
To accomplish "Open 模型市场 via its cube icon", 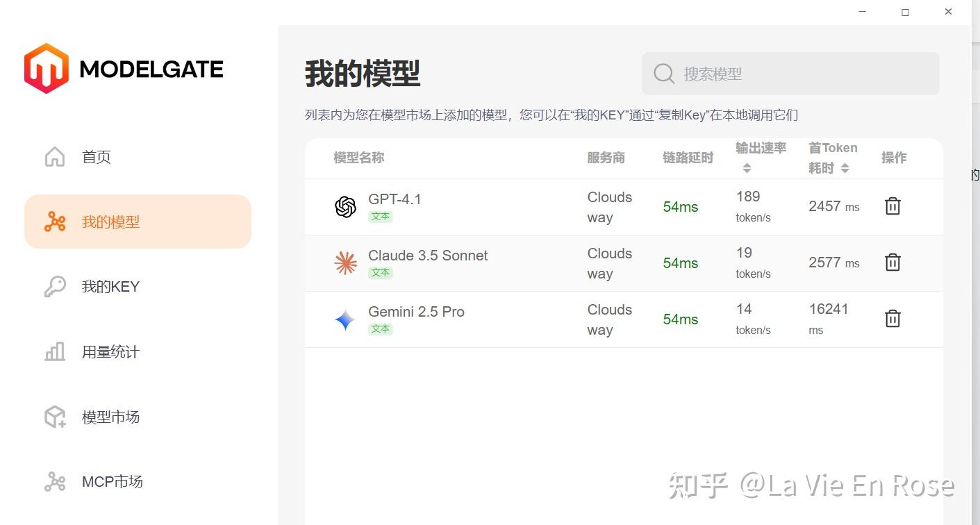I will click(x=54, y=416).
